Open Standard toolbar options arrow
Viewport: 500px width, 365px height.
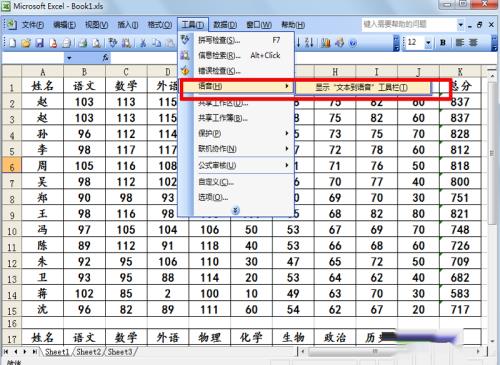396,43
